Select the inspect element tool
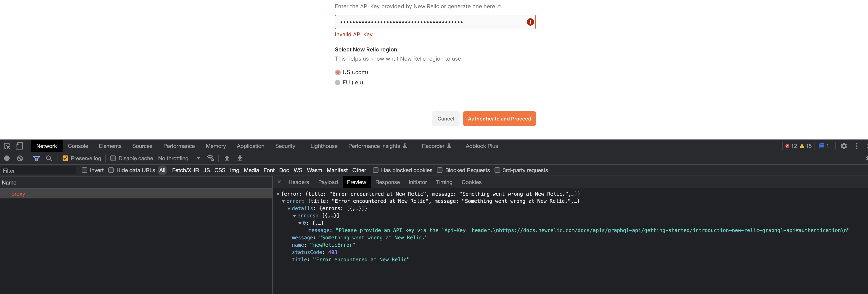This screenshot has height=294, width=868. pos(7,146)
